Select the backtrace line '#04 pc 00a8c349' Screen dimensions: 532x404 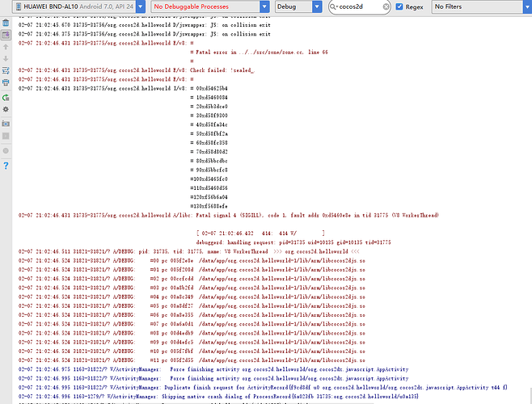192,297
